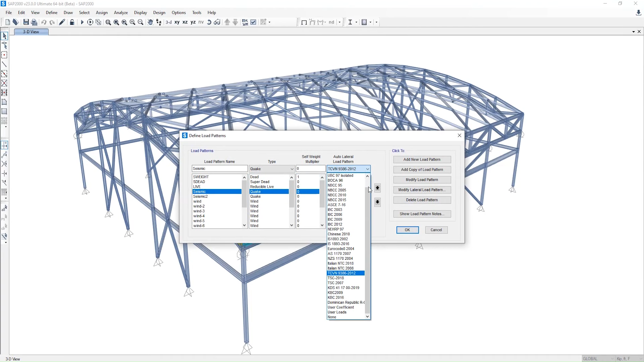The height and width of the screenshot is (362, 644).
Task: Choose IBC 2012 from the list
Action: click(345, 224)
